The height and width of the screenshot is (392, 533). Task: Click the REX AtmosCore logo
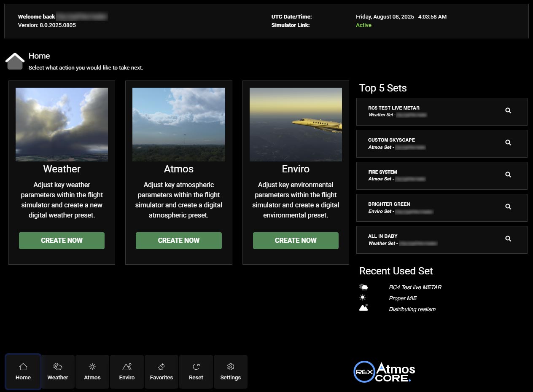[383, 371]
